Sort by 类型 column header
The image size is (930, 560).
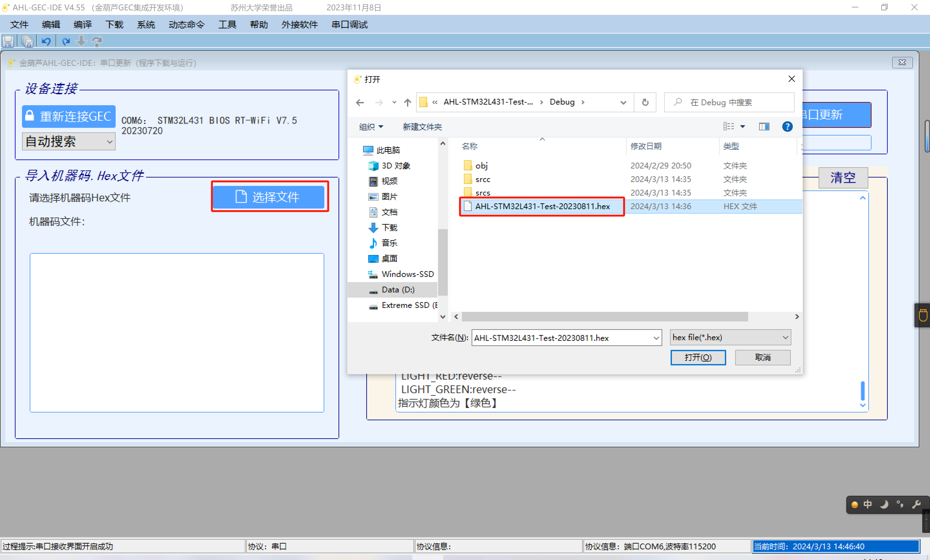731,146
